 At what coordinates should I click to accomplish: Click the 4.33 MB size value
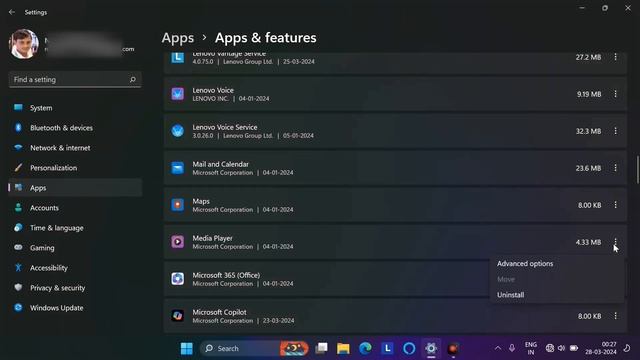point(588,242)
